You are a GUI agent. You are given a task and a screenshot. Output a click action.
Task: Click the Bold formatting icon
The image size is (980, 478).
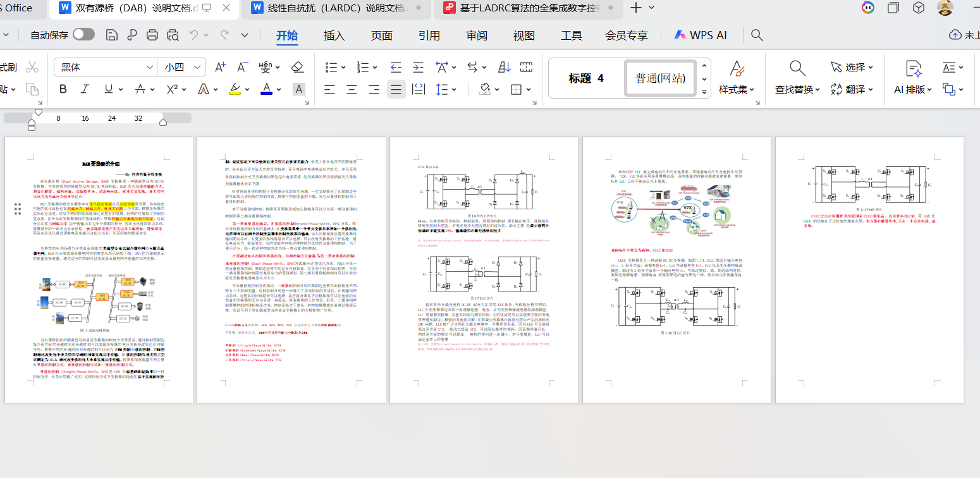coord(63,89)
